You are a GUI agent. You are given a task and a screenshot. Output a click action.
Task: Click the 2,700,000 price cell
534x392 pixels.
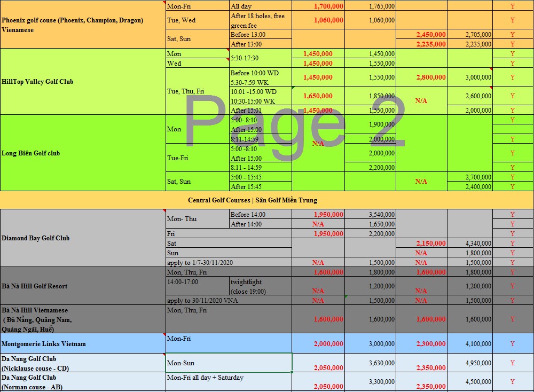point(470,177)
